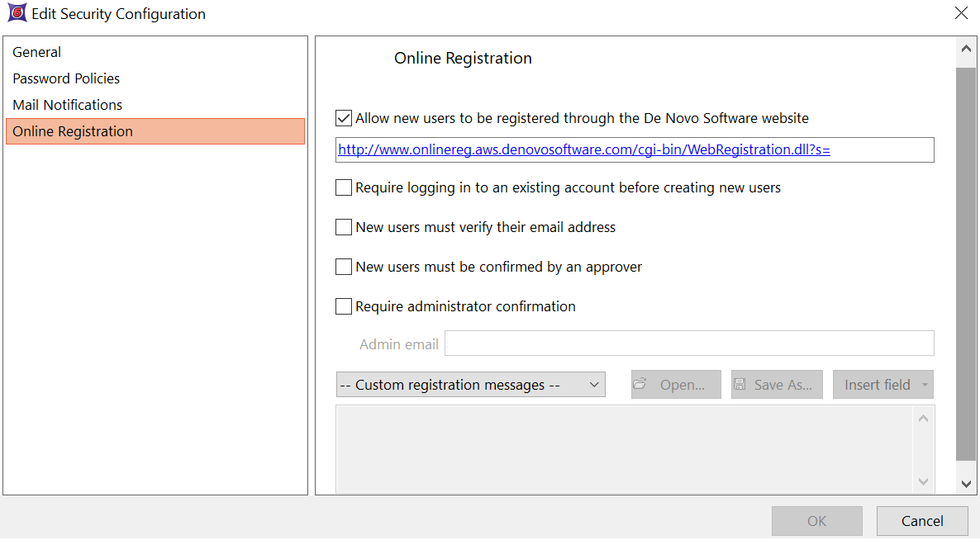The height and width of the screenshot is (540, 980).
Task: Enable New users must be confirmed by approver
Action: pos(344,267)
